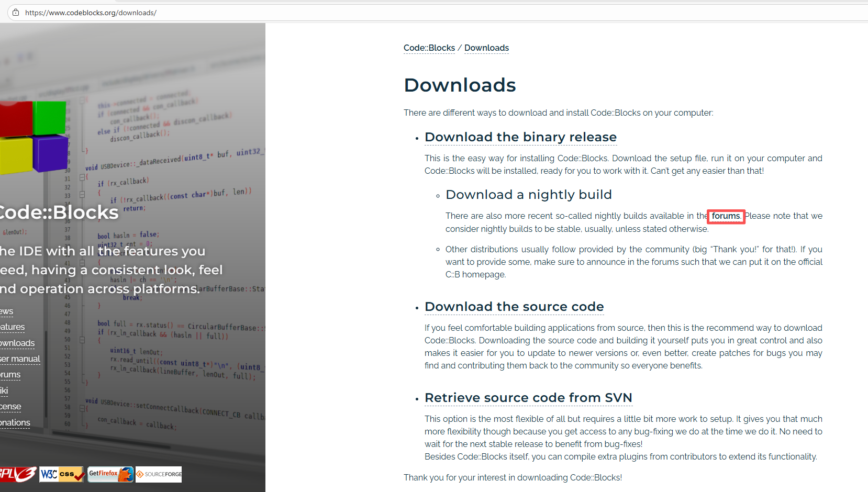Click the Get Firefox badge
Viewport: 868px width, 492px height.
point(110,474)
